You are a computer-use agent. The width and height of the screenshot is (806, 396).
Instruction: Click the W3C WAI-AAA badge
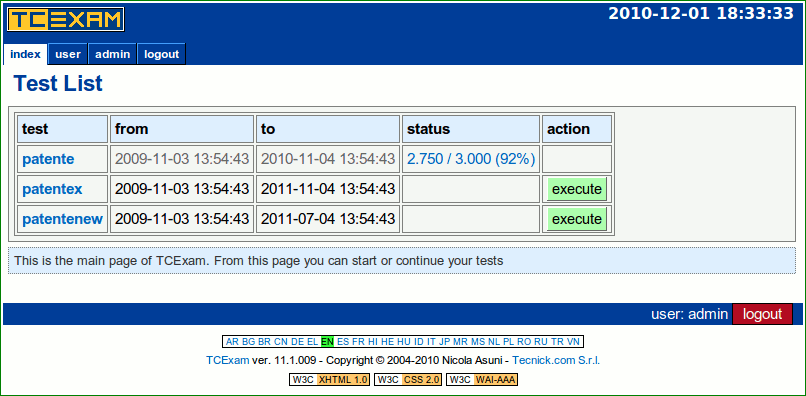coord(482,380)
